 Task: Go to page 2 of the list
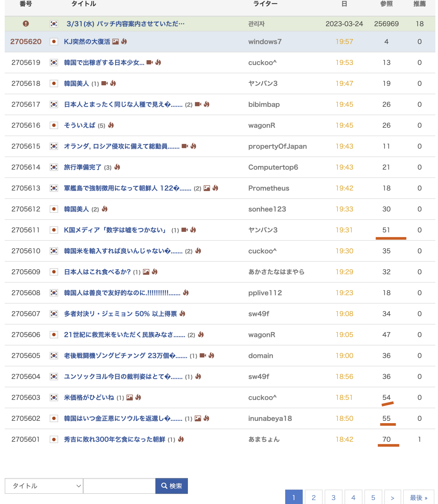314,497
